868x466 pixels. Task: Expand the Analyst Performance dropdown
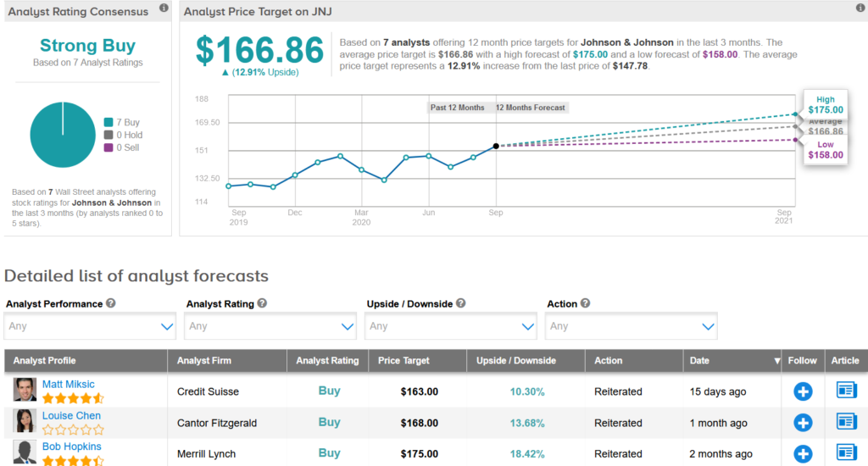point(90,326)
